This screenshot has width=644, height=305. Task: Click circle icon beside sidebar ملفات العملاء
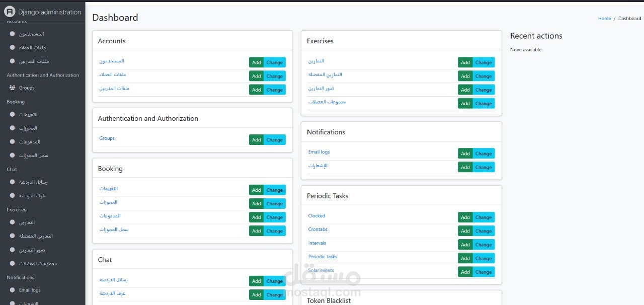[x=12, y=48]
